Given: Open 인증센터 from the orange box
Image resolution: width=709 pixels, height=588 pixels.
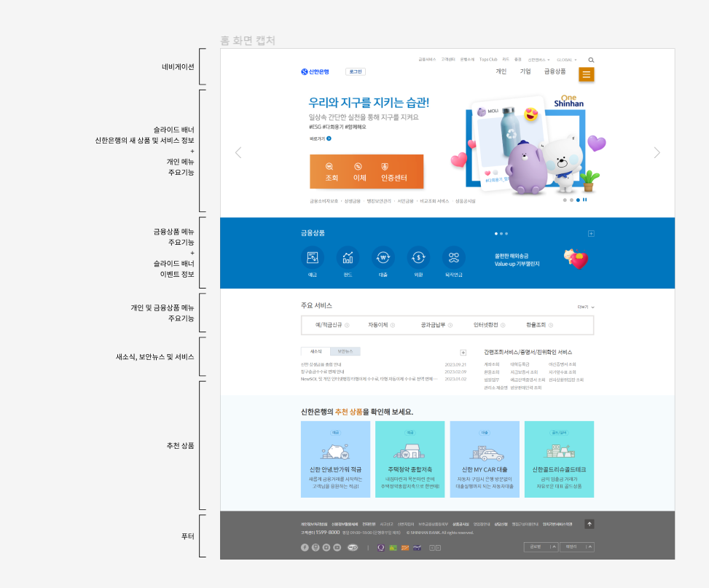Looking at the screenshot, I should [393, 173].
